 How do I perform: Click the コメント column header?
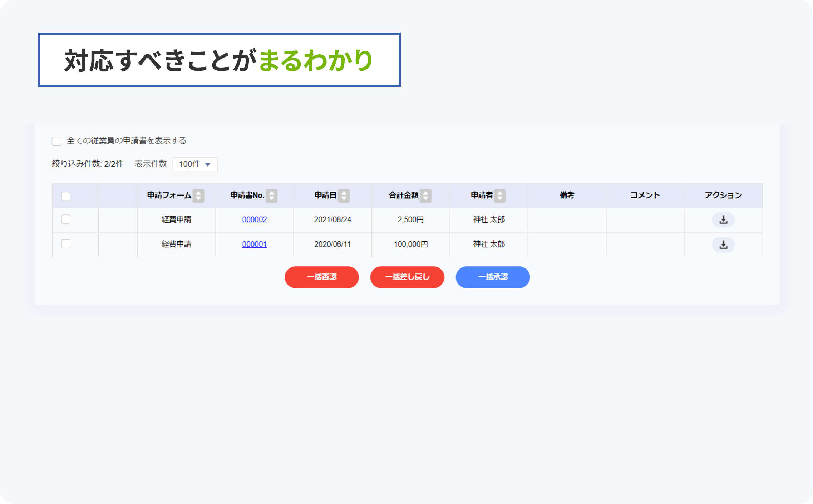645,195
